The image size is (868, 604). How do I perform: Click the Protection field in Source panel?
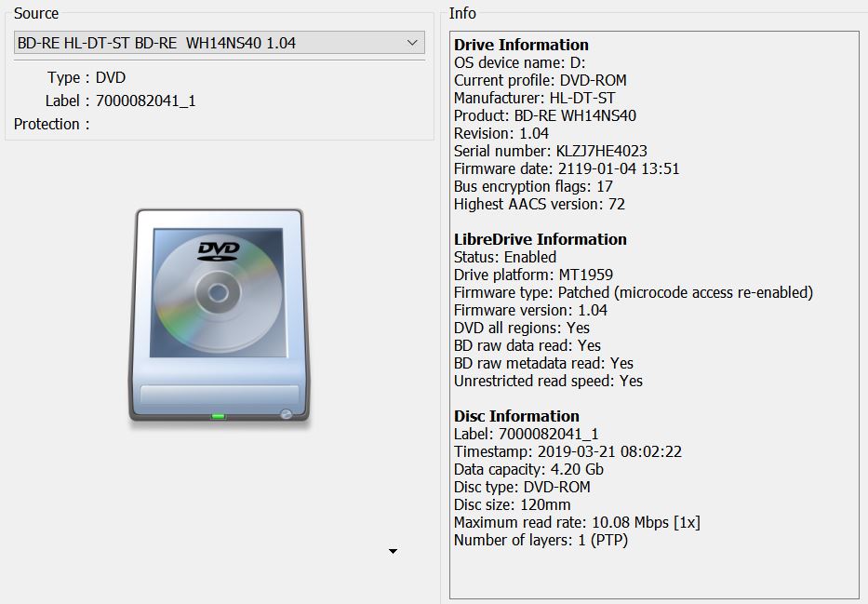point(51,124)
